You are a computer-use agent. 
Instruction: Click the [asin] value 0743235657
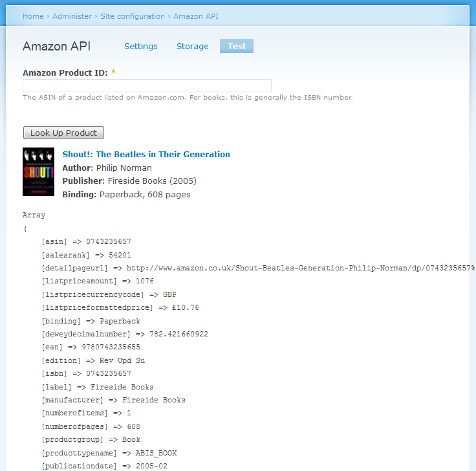point(109,242)
